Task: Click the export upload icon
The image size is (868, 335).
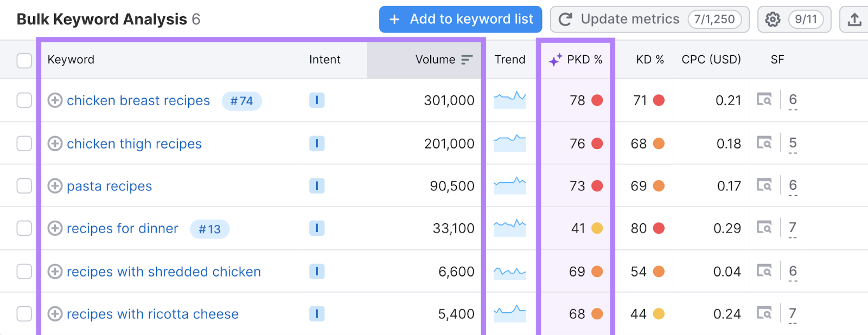Action: click(x=854, y=20)
